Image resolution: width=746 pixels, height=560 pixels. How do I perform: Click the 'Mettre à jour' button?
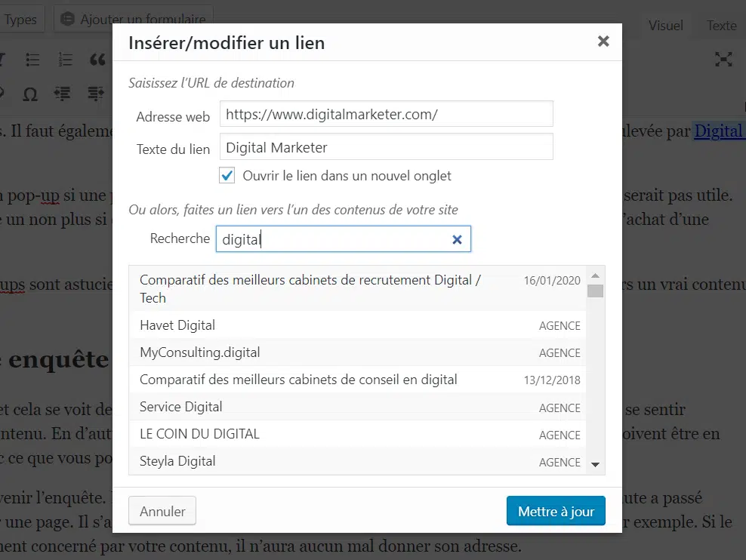pyautogui.click(x=556, y=511)
